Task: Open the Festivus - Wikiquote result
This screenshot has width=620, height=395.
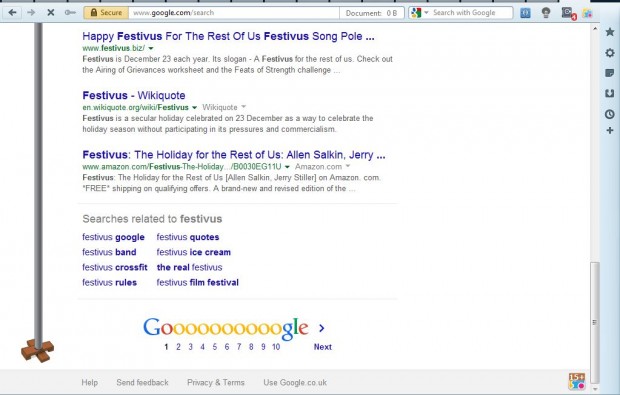Action: 134,95
